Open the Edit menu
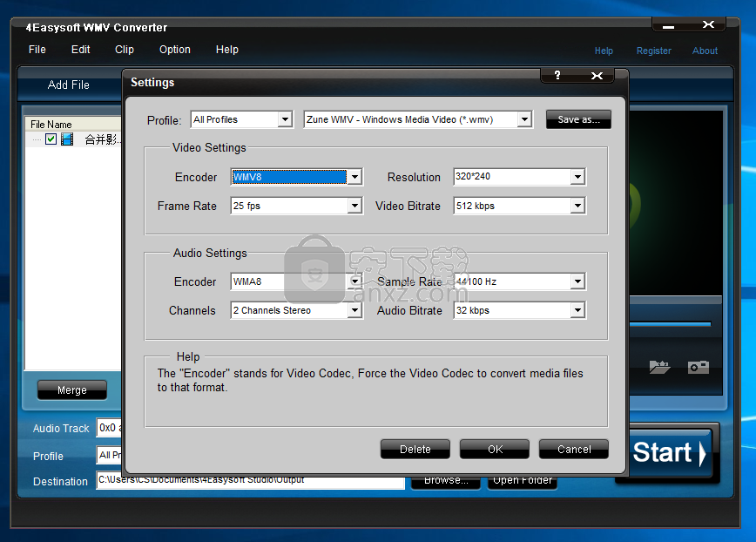The image size is (756, 542). click(x=80, y=50)
